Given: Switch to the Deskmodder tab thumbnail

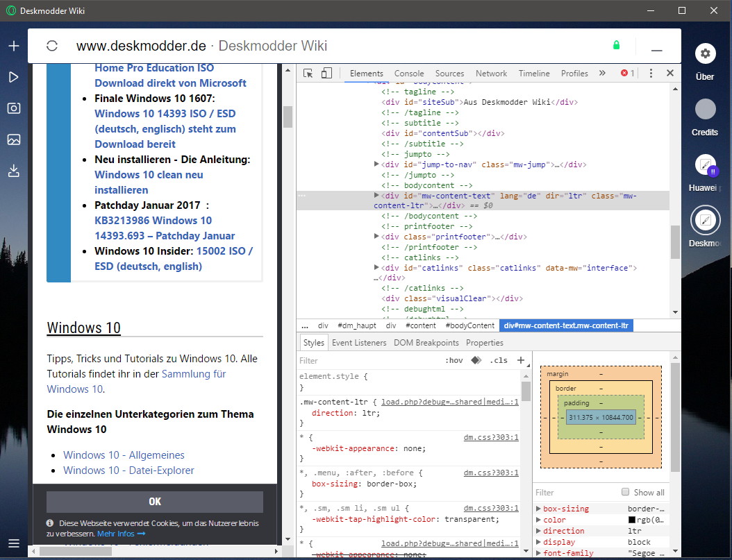Looking at the screenshot, I should [706, 220].
